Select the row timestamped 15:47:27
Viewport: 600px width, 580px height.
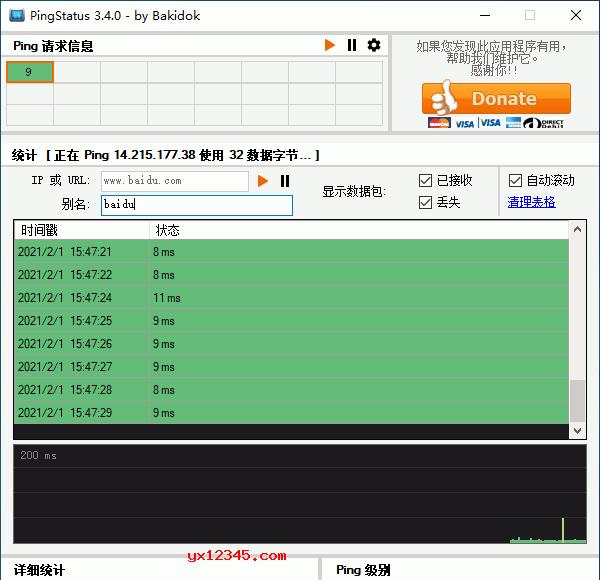[x=291, y=366]
